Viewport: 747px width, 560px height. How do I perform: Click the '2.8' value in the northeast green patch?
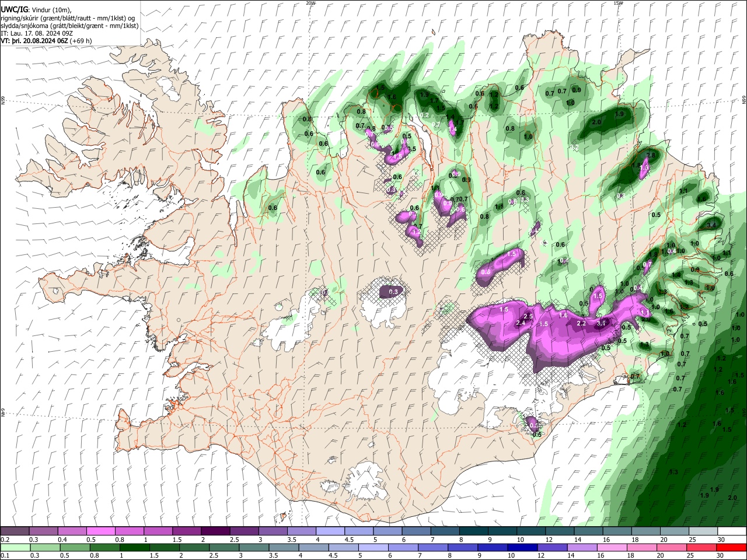pyautogui.click(x=651, y=156)
